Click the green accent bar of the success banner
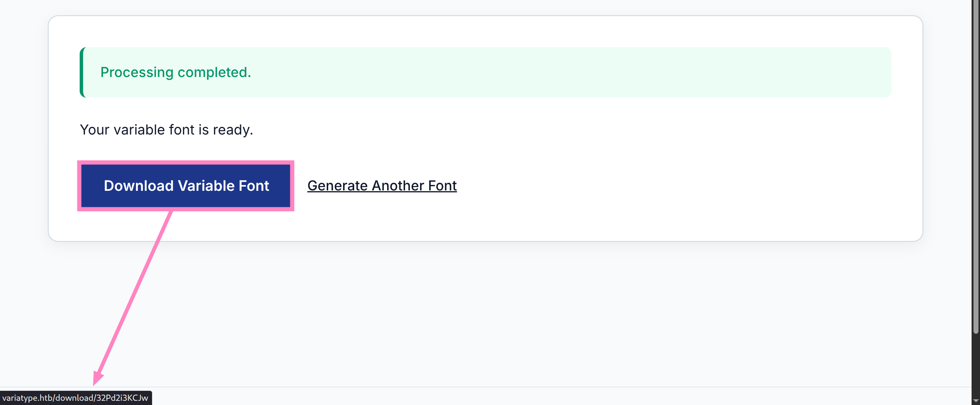The height and width of the screenshot is (405, 980). point(82,72)
